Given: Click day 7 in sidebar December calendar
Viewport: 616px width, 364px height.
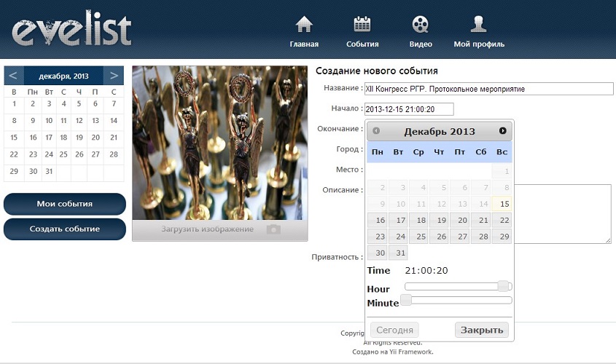Looking at the screenshot, I should [114, 104].
